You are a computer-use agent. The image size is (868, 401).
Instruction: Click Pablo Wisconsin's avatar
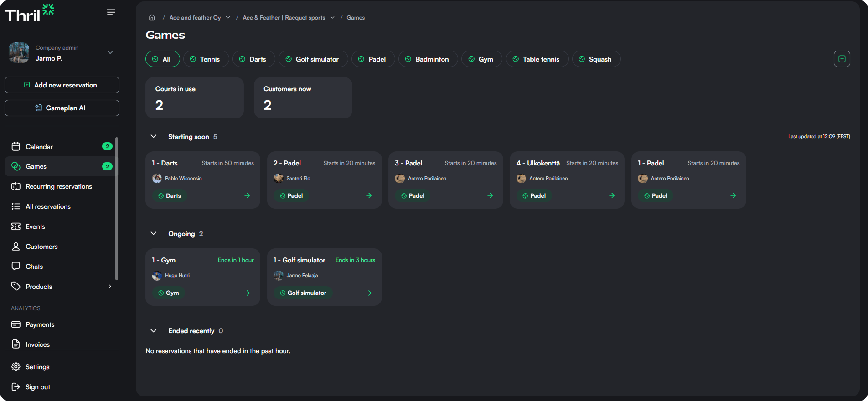157,178
